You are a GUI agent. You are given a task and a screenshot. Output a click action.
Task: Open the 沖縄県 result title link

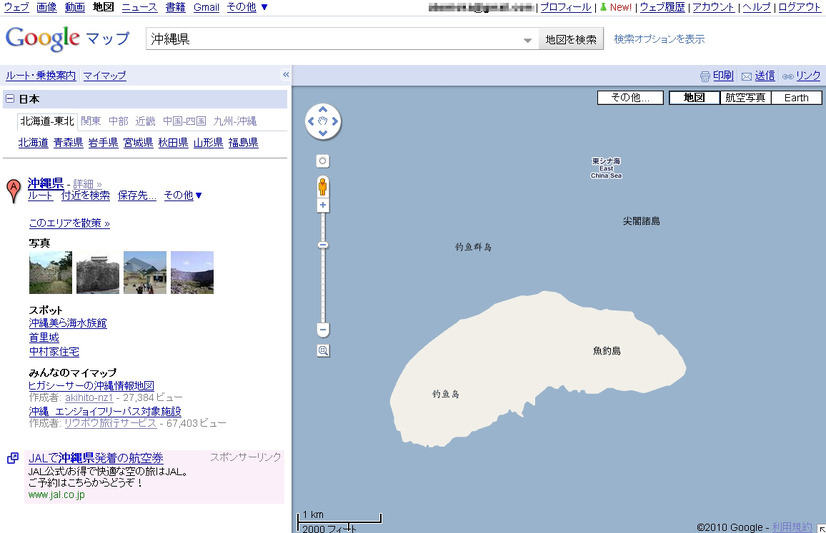coord(46,183)
